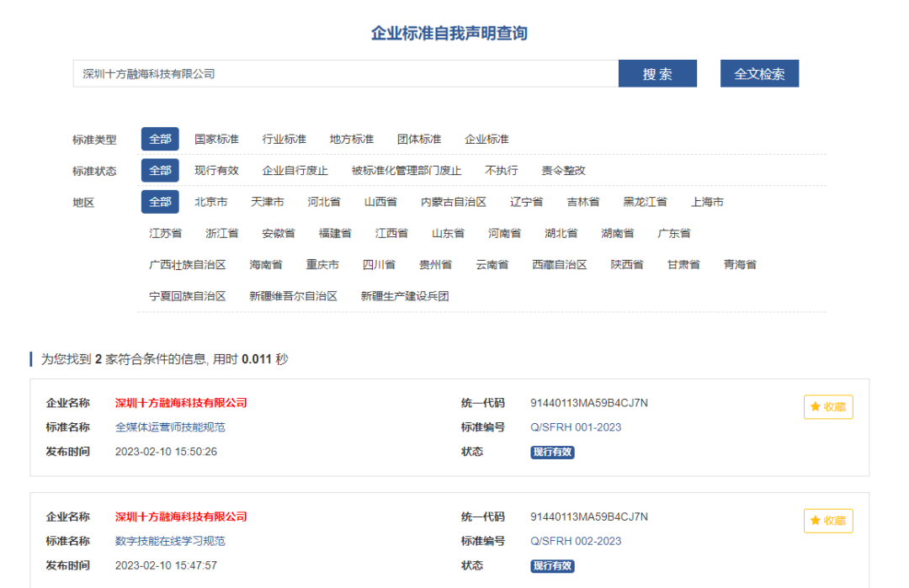Filter by 国家标准 standard type

pyautogui.click(x=216, y=139)
